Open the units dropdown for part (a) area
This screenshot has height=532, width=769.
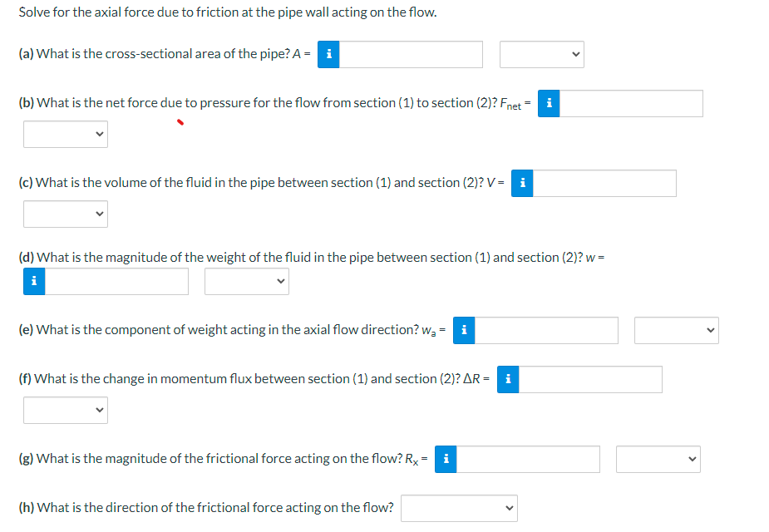point(541,54)
